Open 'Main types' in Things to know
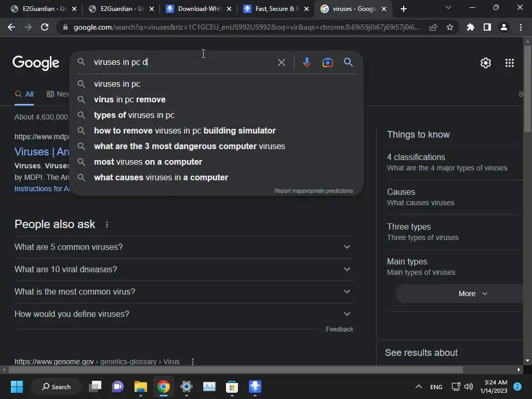Viewport: 532px width, 399px height. (455, 267)
